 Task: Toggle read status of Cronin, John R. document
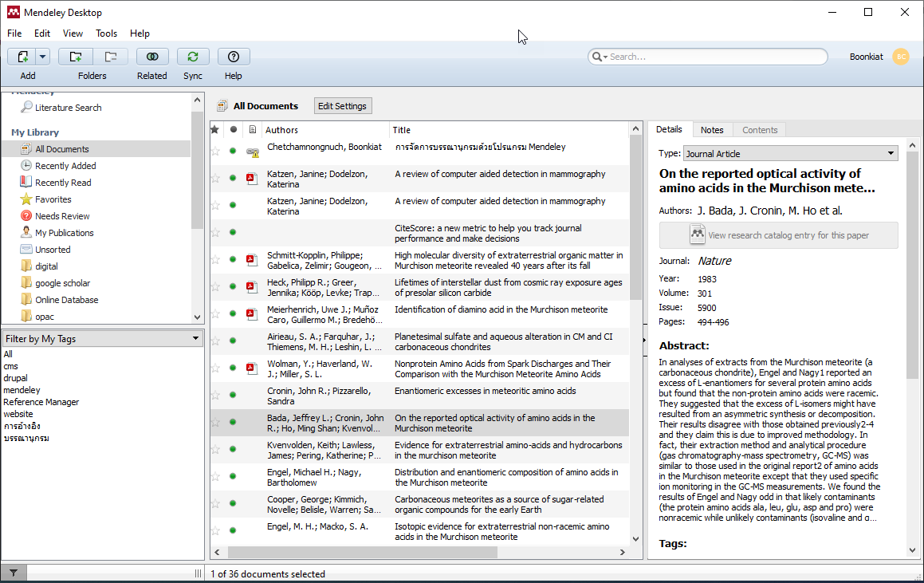(x=233, y=395)
